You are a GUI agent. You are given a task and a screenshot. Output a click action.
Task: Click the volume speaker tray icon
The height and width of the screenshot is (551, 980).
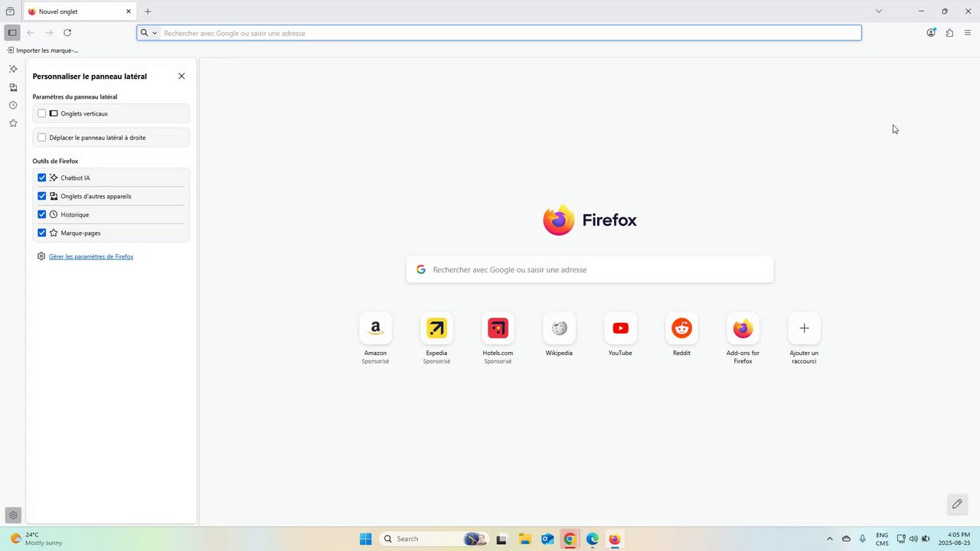pyautogui.click(x=913, y=539)
